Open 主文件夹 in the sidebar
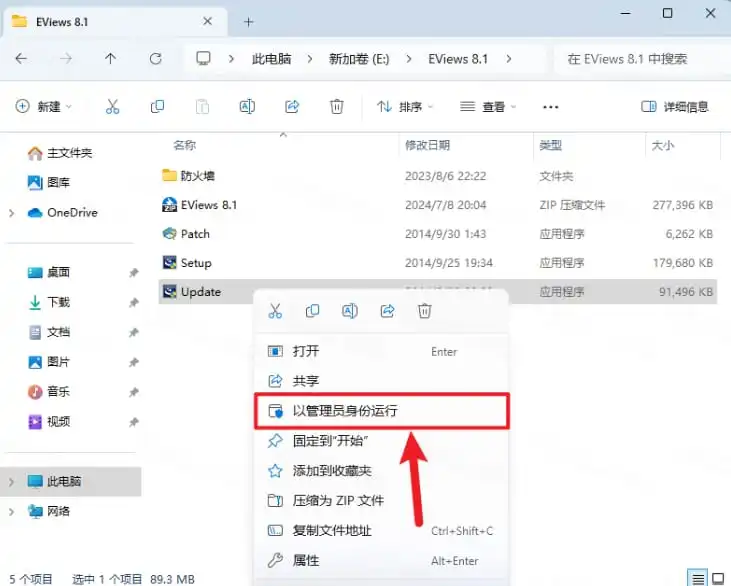Image resolution: width=731 pixels, height=586 pixels. pos(60,153)
